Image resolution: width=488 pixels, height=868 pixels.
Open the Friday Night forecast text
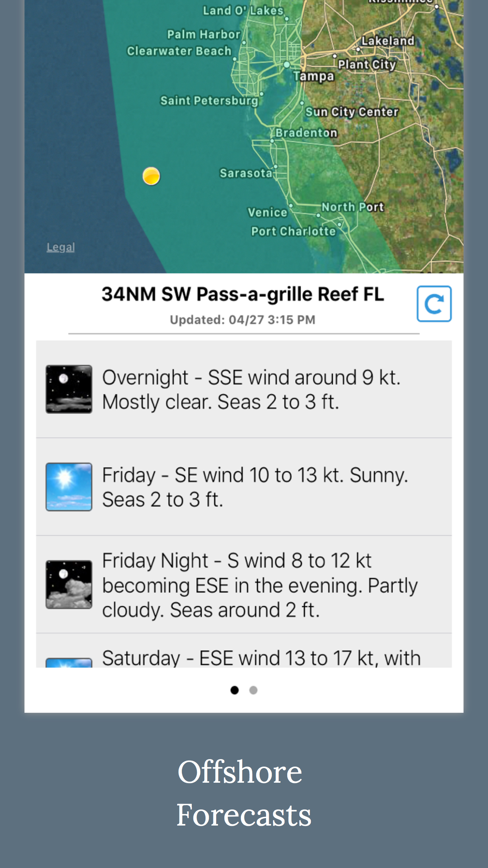[259, 585]
